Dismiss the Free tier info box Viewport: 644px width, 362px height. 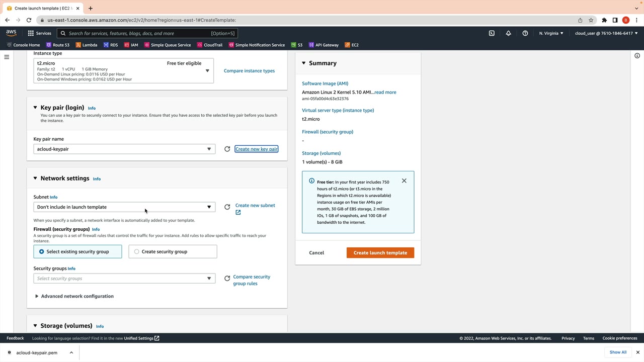404,181
